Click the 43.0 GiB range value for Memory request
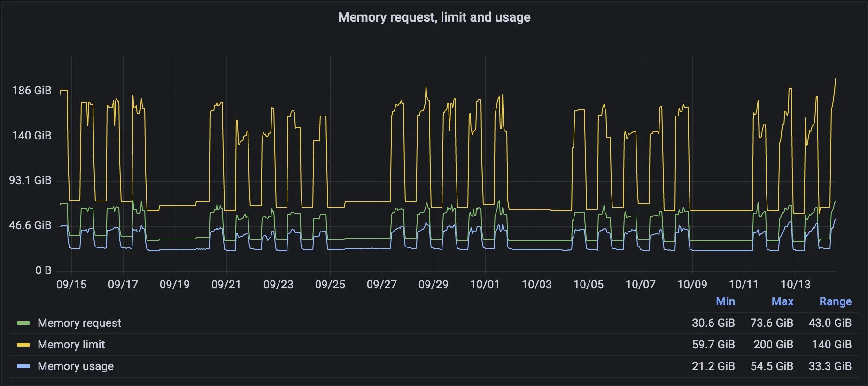The height and width of the screenshot is (386, 868). point(829,323)
